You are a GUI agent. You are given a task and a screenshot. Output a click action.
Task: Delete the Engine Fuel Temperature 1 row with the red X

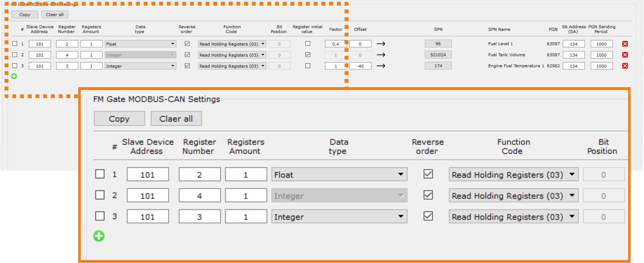625,66
